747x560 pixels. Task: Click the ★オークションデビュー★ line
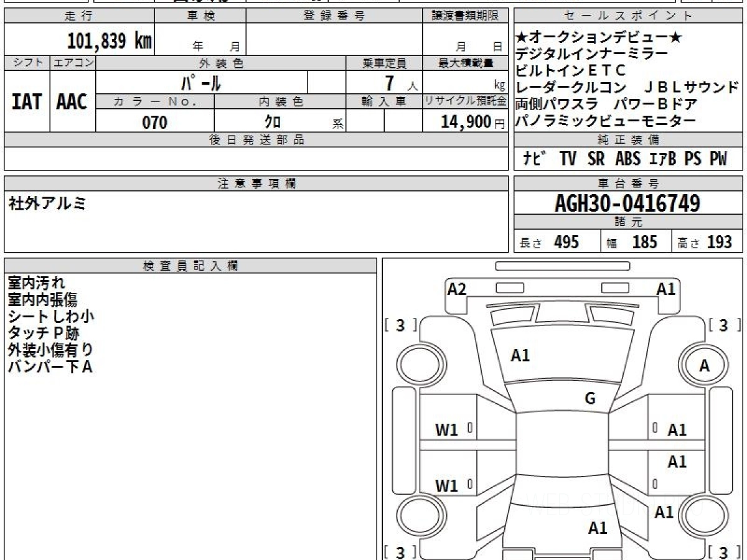point(599,37)
